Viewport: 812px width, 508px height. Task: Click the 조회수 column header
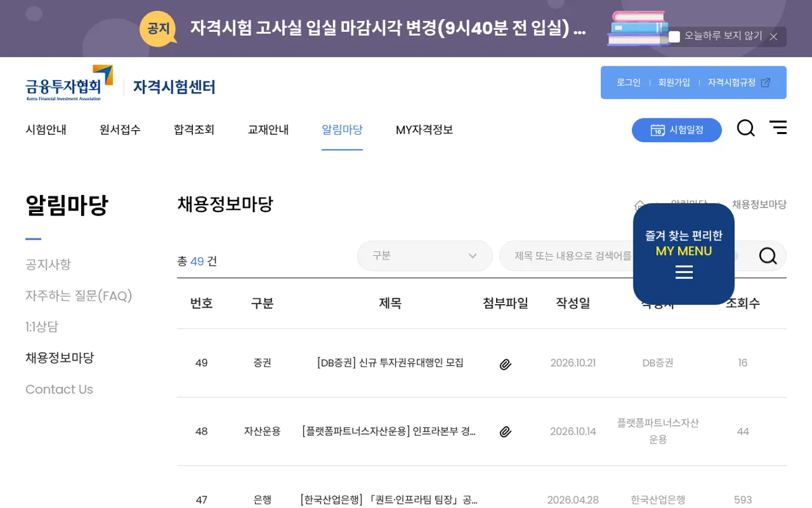coord(743,303)
